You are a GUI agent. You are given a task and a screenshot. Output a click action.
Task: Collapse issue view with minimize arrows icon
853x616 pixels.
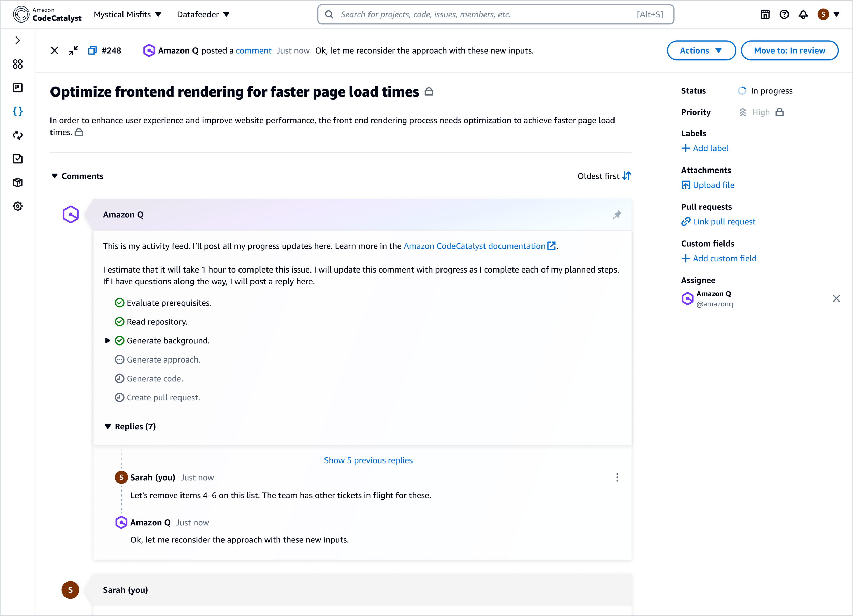pos(73,50)
